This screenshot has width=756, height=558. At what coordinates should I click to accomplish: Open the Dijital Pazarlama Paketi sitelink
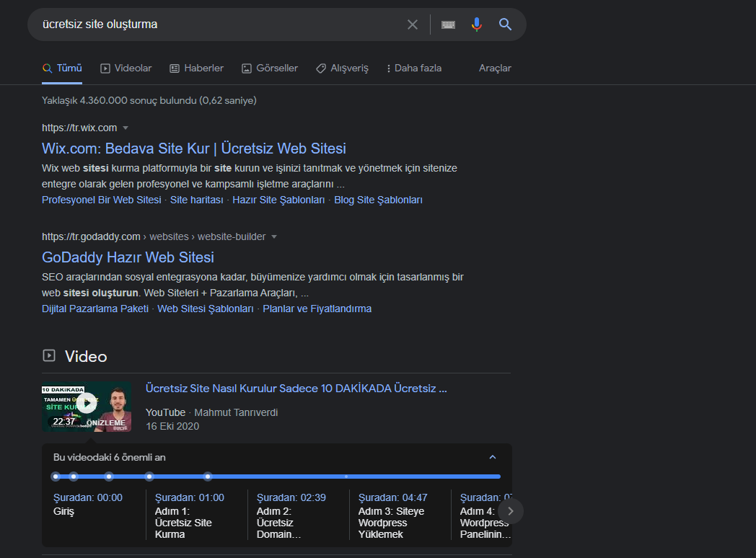coord(95,309)
